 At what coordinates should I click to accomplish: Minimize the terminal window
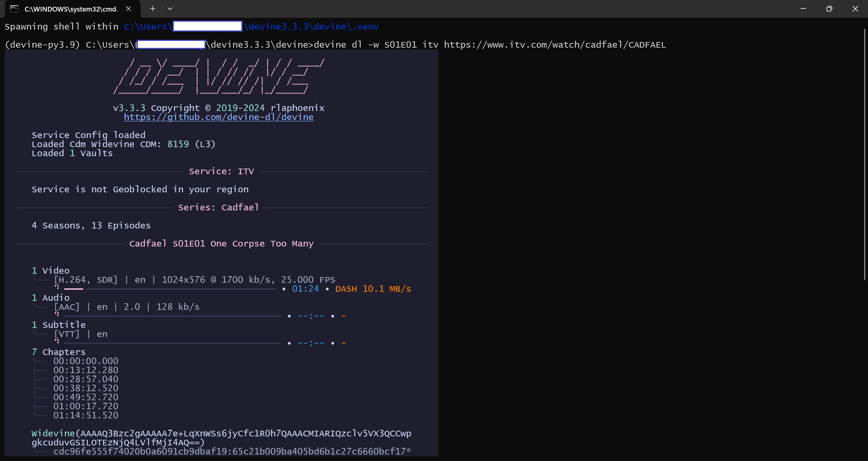coord(803,9)
